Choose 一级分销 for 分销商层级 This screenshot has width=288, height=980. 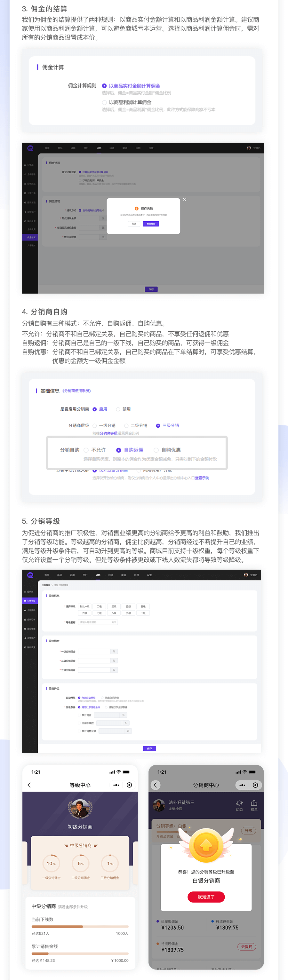click(95, 426)
